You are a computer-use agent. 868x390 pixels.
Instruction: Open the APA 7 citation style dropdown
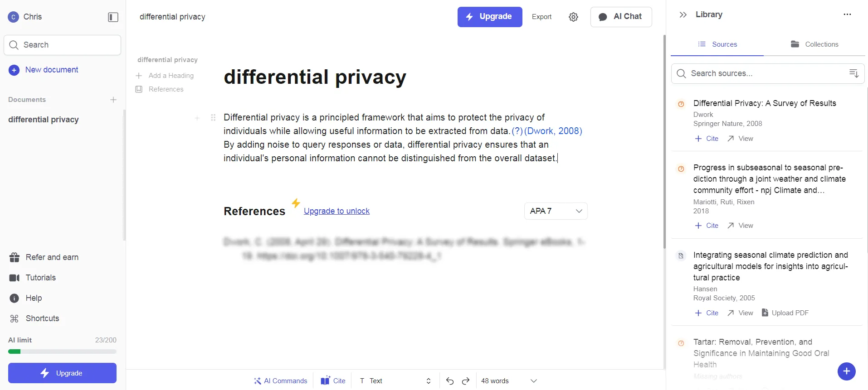pyautogui.click(x=556, y=211)
